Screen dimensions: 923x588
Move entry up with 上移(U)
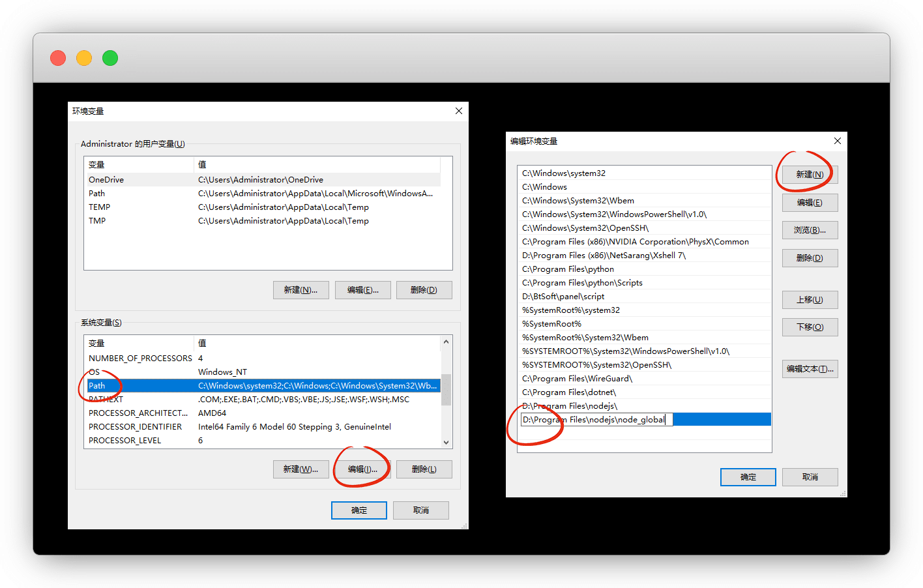click(x=810, y=300)
